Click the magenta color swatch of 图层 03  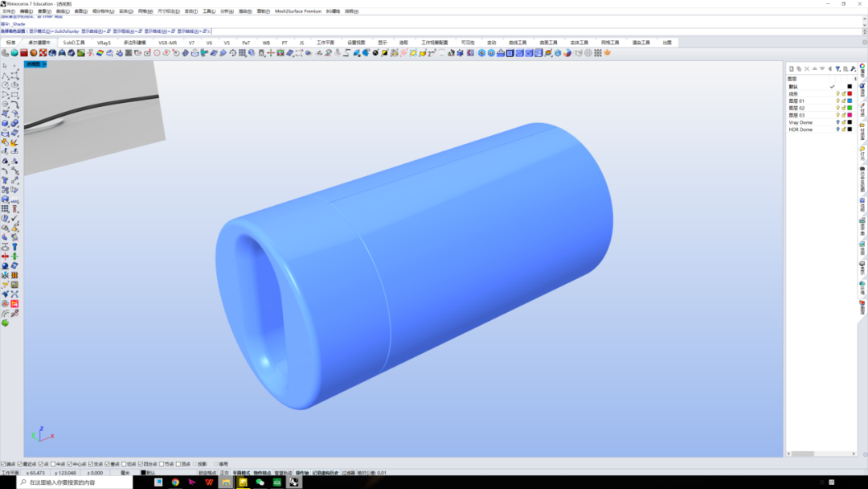click(x=850, y=115)
